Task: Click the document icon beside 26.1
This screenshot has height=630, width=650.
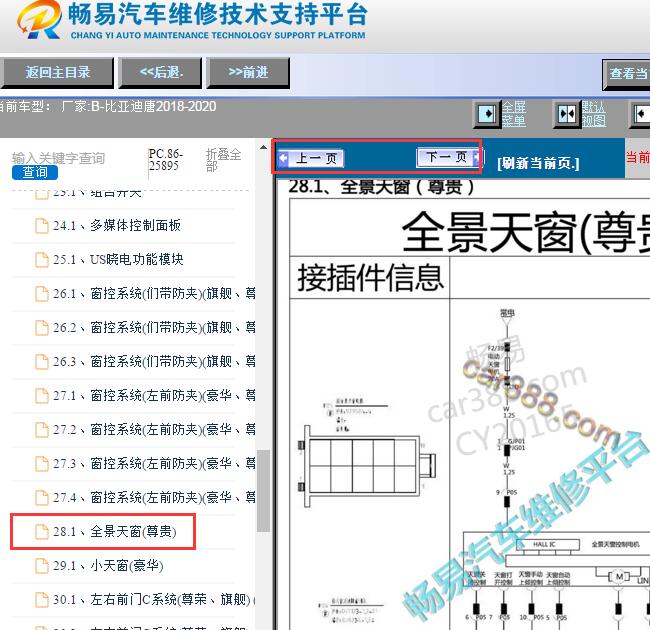Action: (x=41, y=293)
